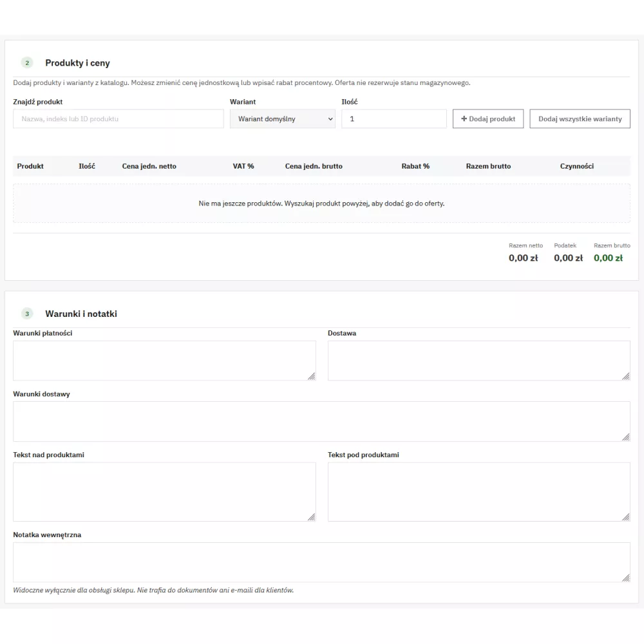The image size is (644, 644).
Task: Click the Razem netto total 0,00 zł
Action: pyautogui.click(x=523, y=258)
